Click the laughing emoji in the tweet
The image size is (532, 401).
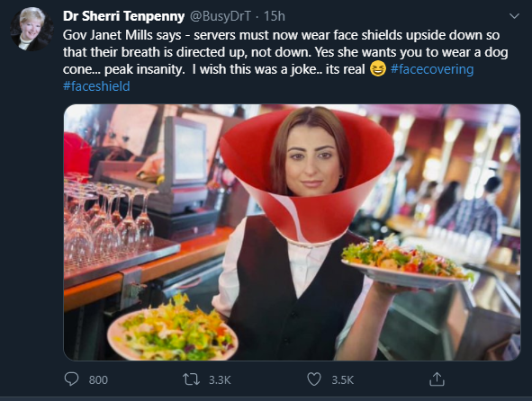(378, 69)
